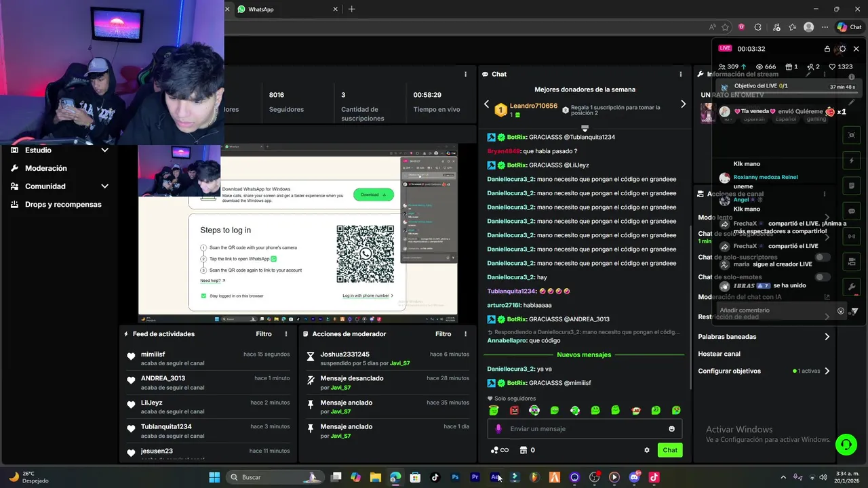Click the green headset support button
The height and width of the screenshot is (488, 868).
[x=846, y=445]
